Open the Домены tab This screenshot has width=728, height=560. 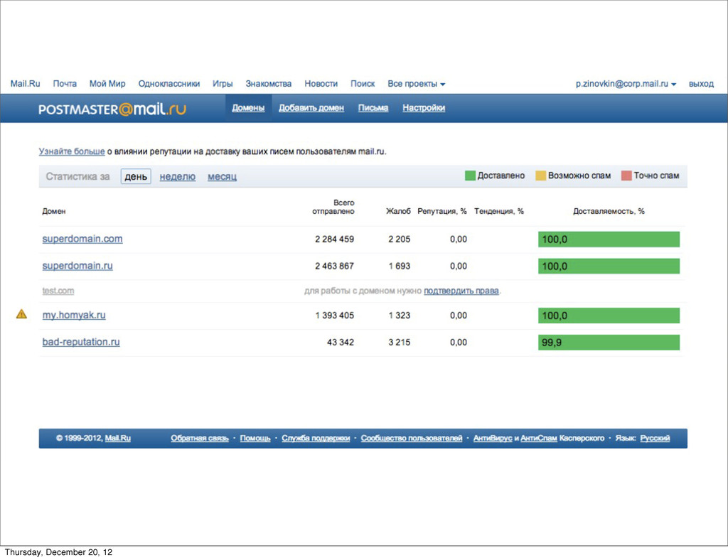pyautogui.click(x=248, y=107)
